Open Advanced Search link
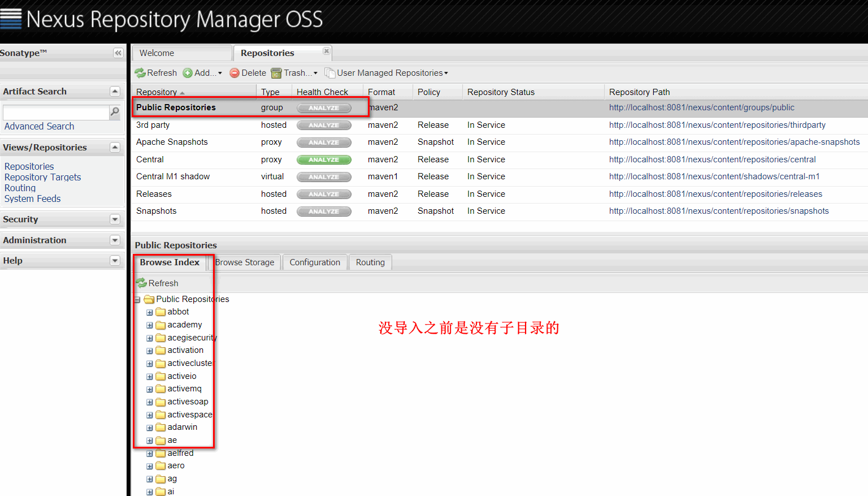 [x=39, y=127]
